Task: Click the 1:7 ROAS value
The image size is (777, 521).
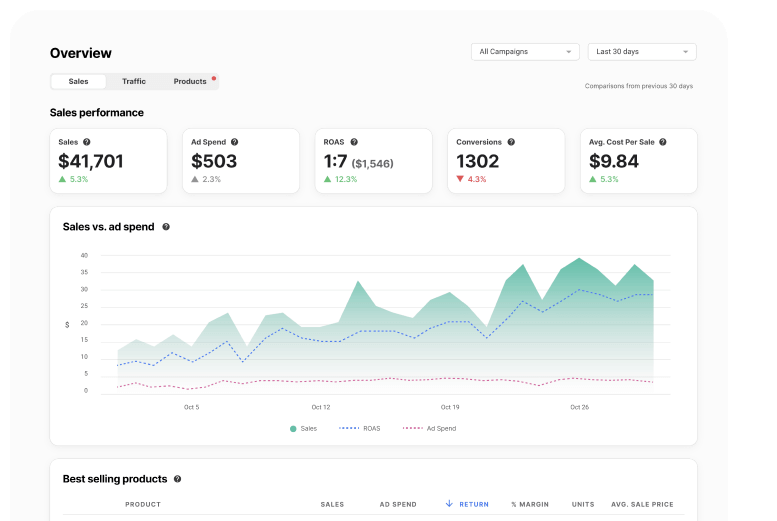Action: [x=335, y=161]
